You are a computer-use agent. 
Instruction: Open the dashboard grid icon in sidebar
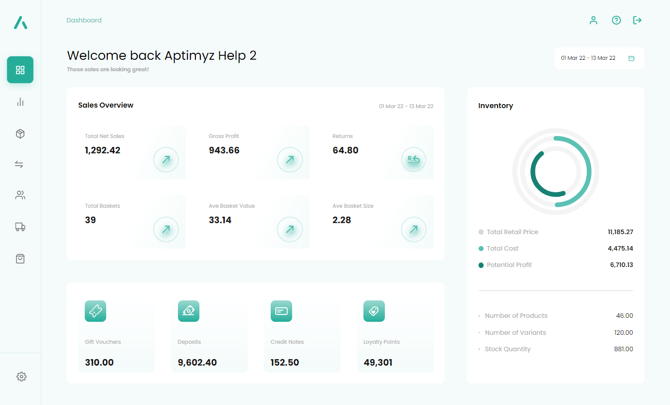pyautogui.click(x=20, y=70)
